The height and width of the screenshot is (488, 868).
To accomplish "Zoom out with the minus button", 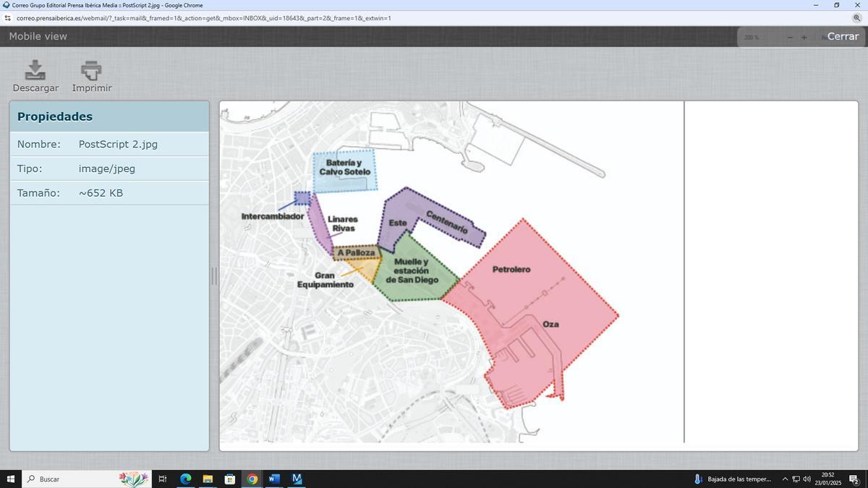I will [x=790, y=37].
